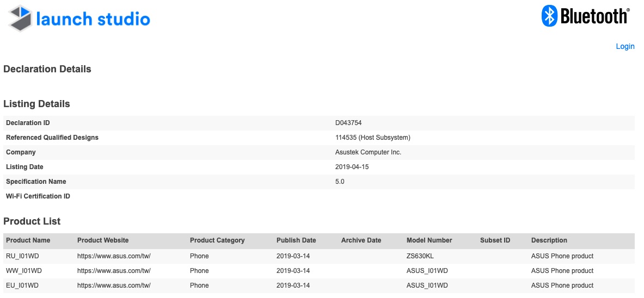
Task: Click the Asustek Computer Inc. company value
Action: pyautogui.click(x=368, y=152)
